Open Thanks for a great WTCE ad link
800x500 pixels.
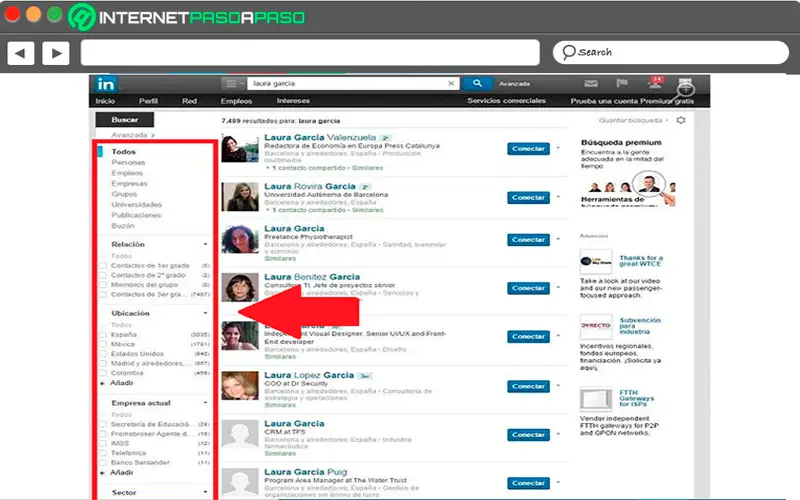click(641, 261)
